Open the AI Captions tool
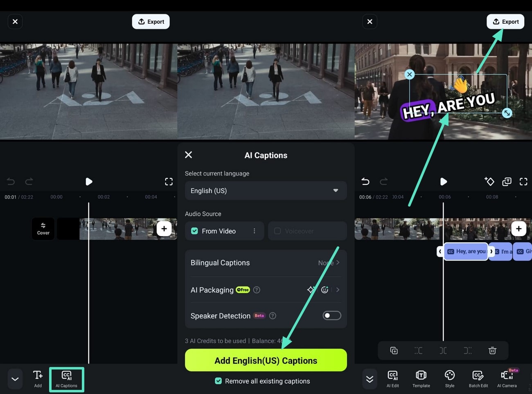The width and height of the screenshot is (532, 394). [67, 379]
